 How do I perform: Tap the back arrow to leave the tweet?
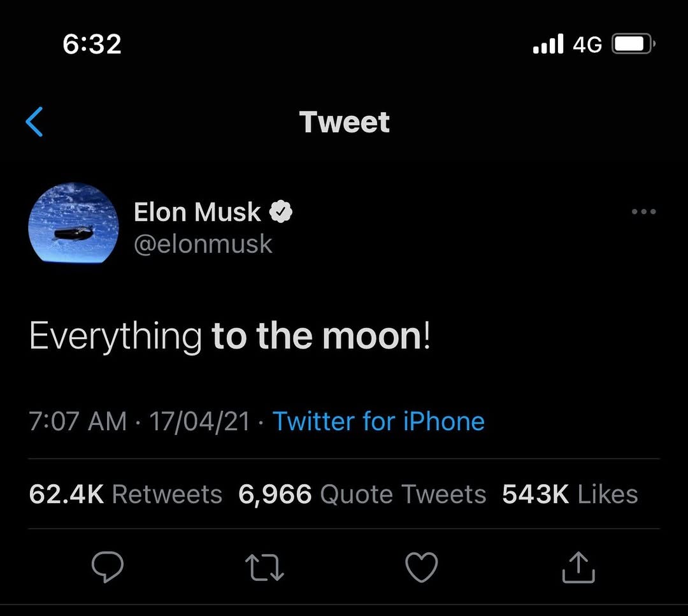pyautogui.click(x=34, y=122)
